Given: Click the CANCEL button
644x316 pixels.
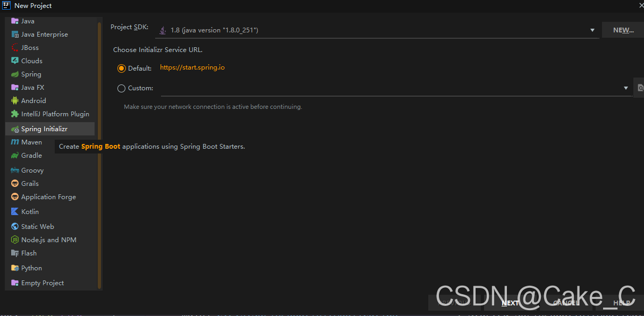Looking at the screenshot, I should [x=566, y=303].
